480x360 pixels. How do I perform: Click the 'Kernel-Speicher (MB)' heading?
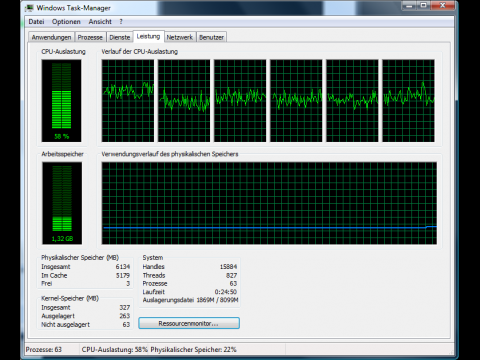click(x=70, y=298)
